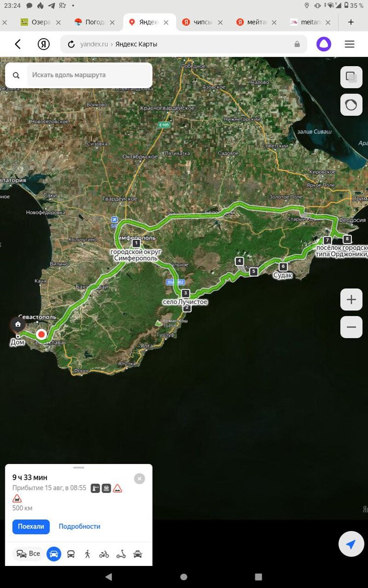Tap the Дом home marker on map
368x588 pixels.
[x=18, y=324]
